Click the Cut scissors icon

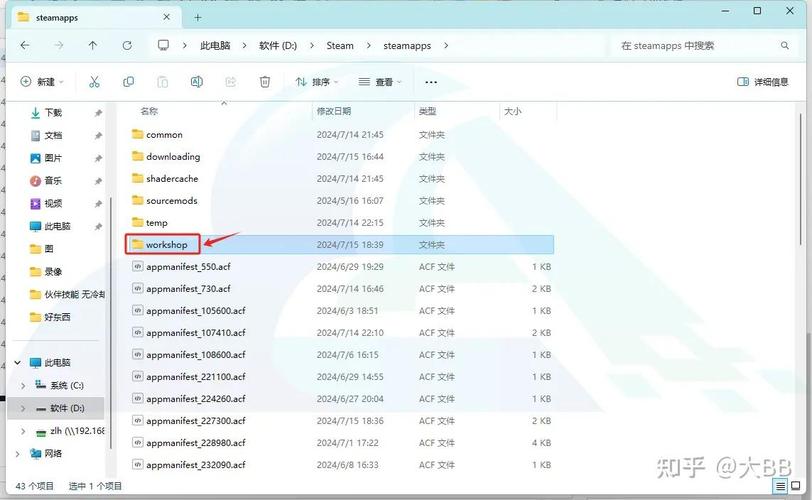[x=94, y=82]
